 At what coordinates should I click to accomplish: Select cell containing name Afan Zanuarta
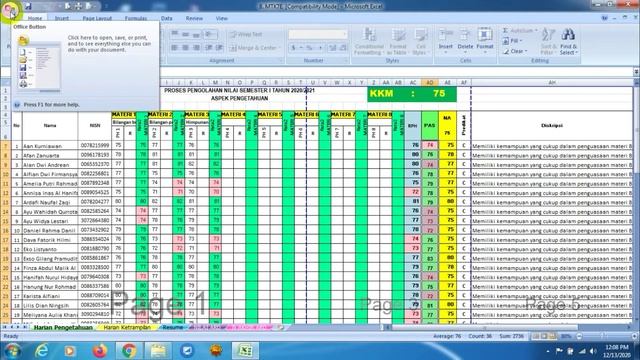(50, 156)
